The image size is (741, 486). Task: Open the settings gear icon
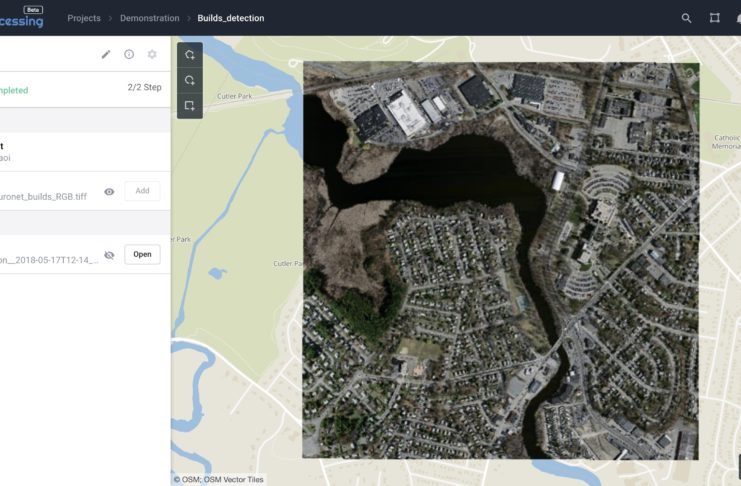coord(152,54)
